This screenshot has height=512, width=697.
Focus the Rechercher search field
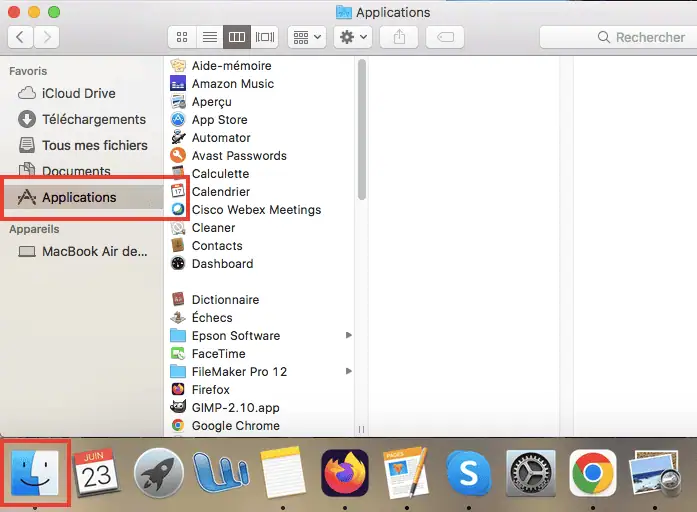618,37
